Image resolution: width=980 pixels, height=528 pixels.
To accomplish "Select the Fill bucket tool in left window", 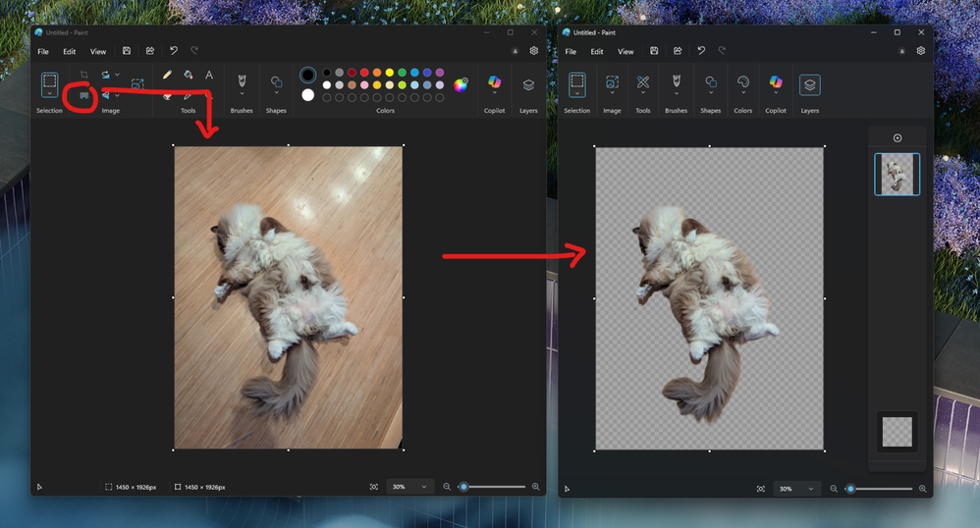I will click(x=188, y=75).
